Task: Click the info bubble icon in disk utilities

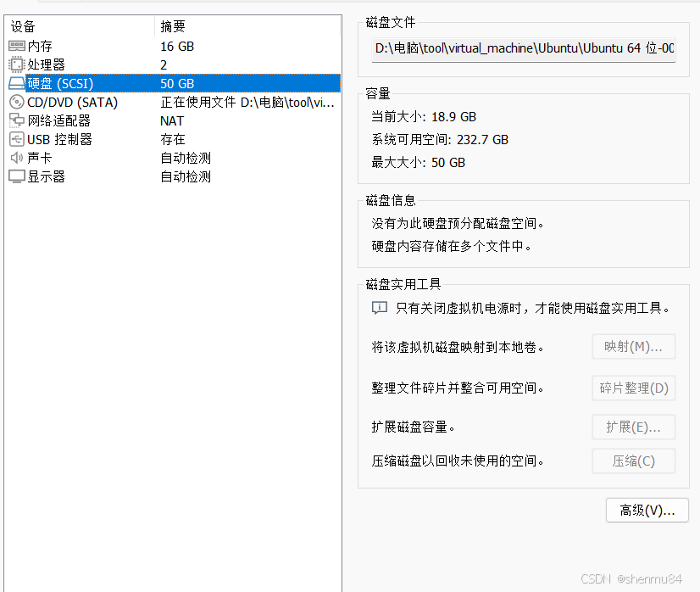Action: pos(380,309)
